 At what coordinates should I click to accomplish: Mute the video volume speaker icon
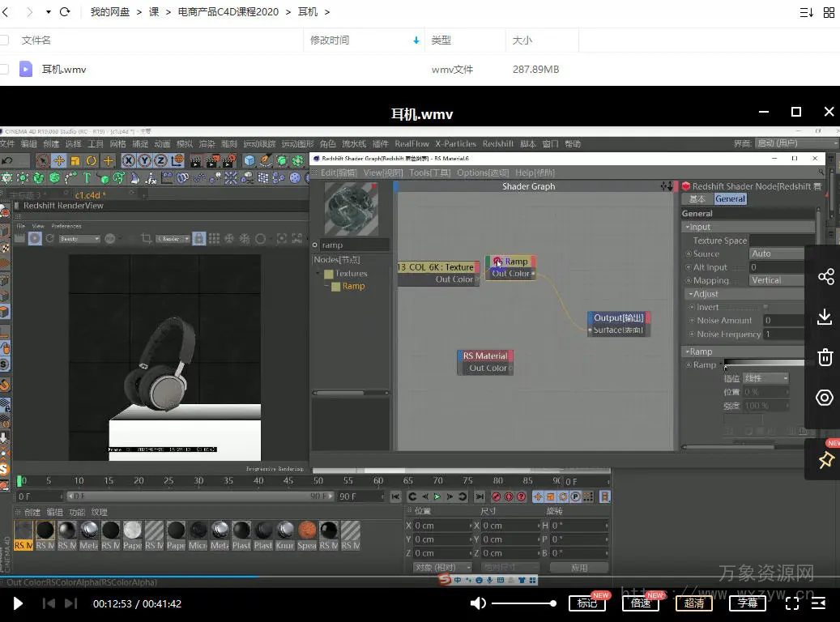coord(478,603)
